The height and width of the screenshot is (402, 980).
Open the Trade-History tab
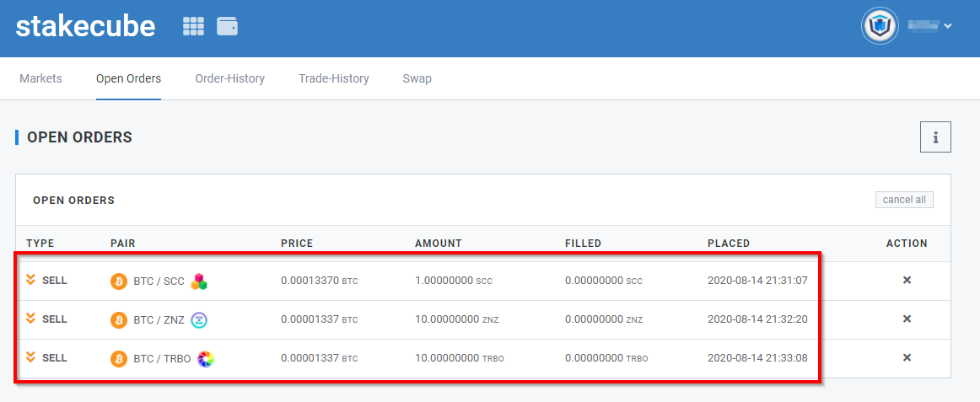[x=334, y=78]
